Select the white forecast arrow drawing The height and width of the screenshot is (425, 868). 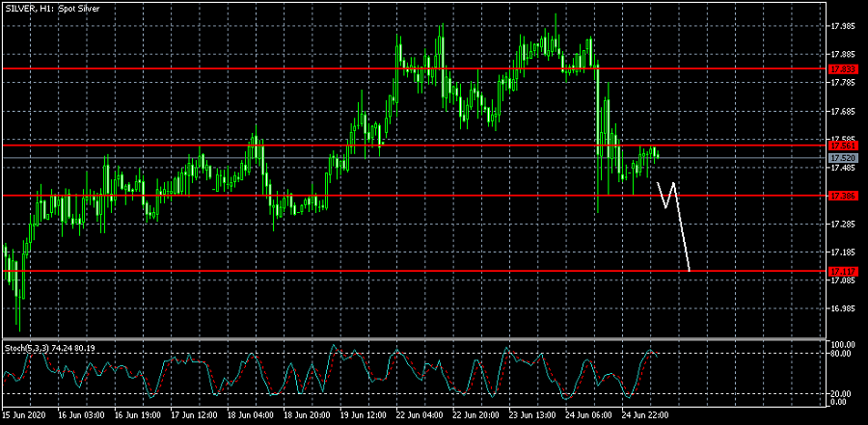(681, 226)
